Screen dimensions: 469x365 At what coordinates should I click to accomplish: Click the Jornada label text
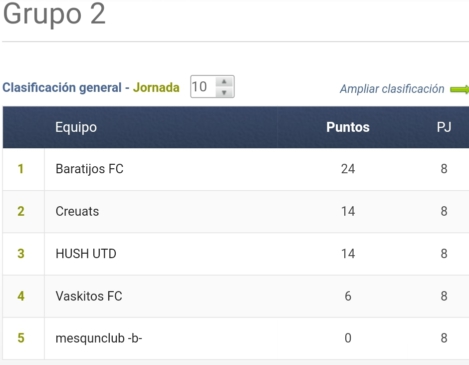pyautogui.click(x=156, y=88)
